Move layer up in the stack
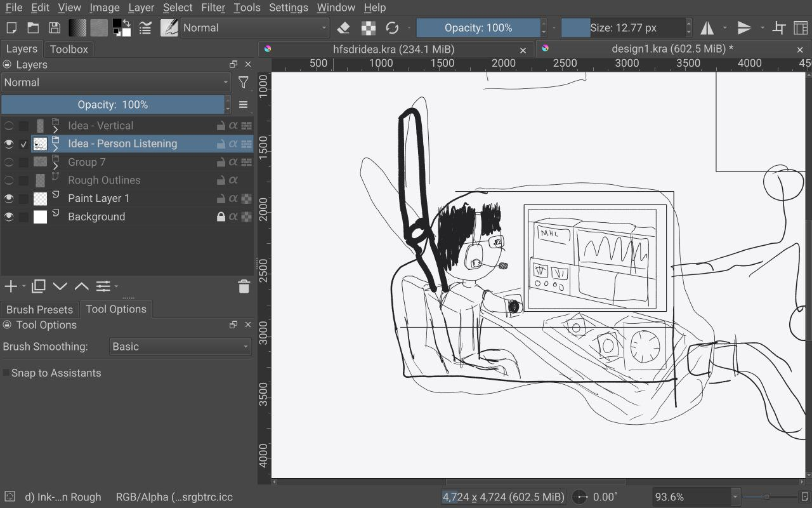The height and width of the screenshot is (508, 812). [82, 286]
